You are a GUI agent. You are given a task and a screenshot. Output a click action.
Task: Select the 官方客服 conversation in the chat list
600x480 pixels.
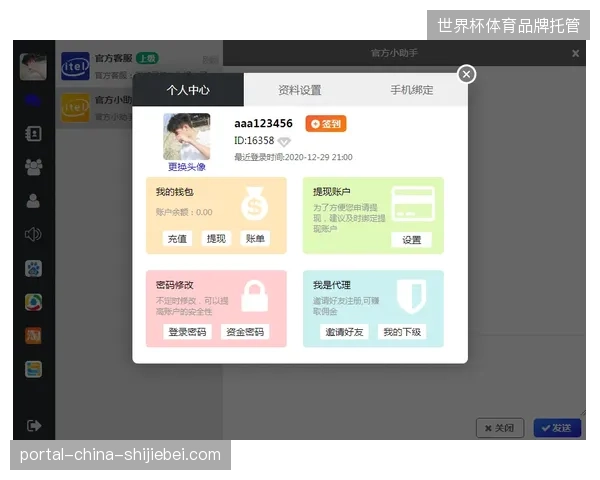[139, 66]
